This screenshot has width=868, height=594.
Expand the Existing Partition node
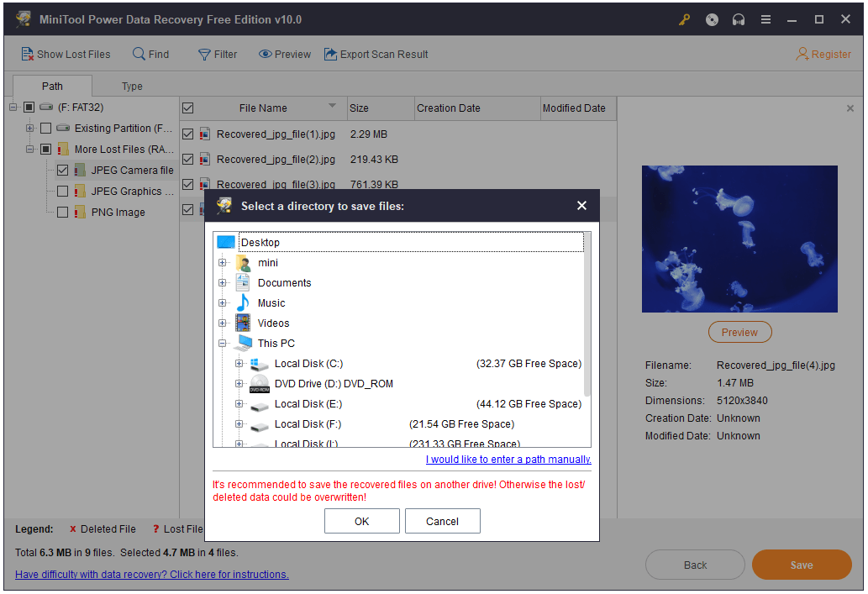click(30, 129)
